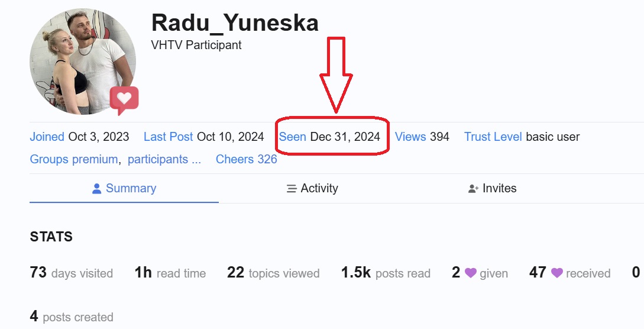Click the heart speech-bubble badge on avatar
Screen dimensions: 644x329
[124, 101]
